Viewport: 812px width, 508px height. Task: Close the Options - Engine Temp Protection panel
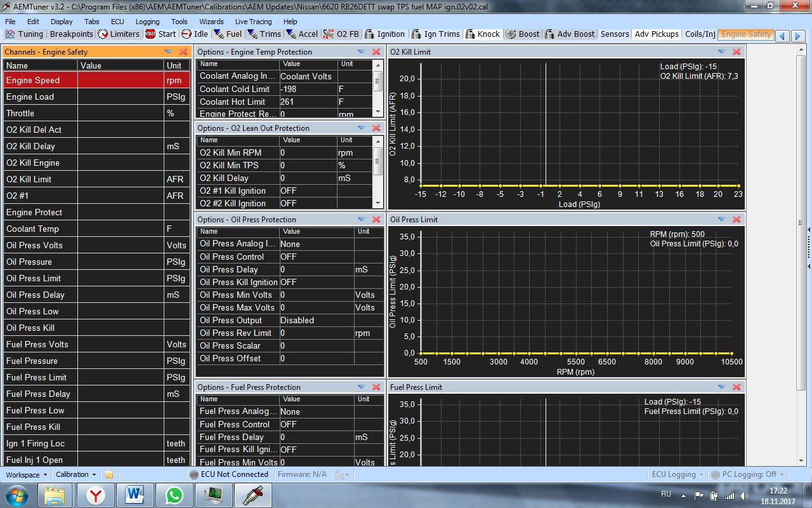(x=376, y=51)
